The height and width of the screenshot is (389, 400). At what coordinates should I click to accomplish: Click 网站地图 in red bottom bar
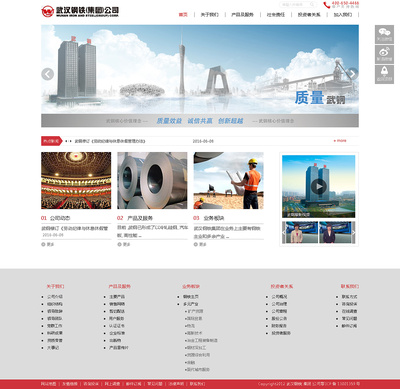[x=49, y=384]
